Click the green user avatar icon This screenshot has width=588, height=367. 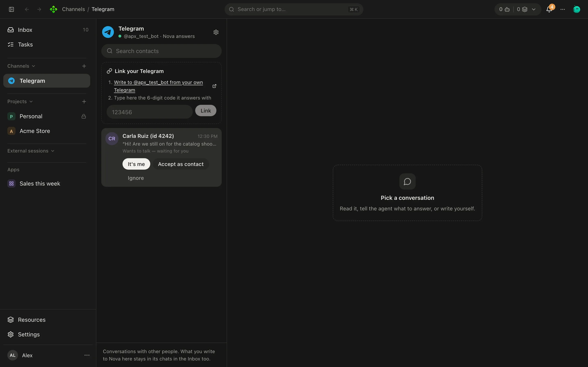pyautogui.click(x=577, y=9)
